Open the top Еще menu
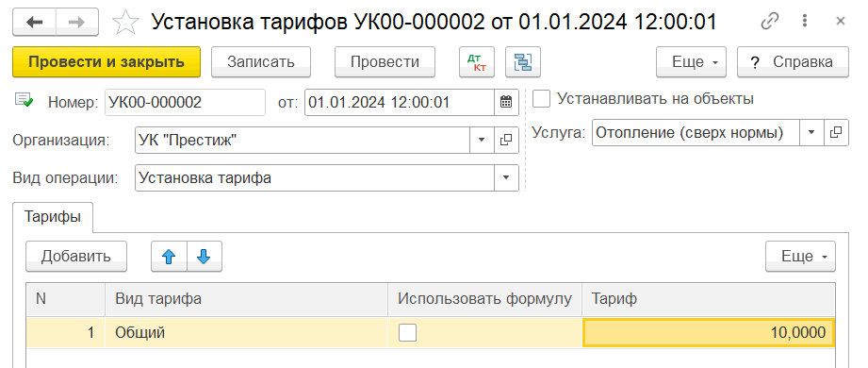This screenshot has width=868, height=368. coord(691,62)
